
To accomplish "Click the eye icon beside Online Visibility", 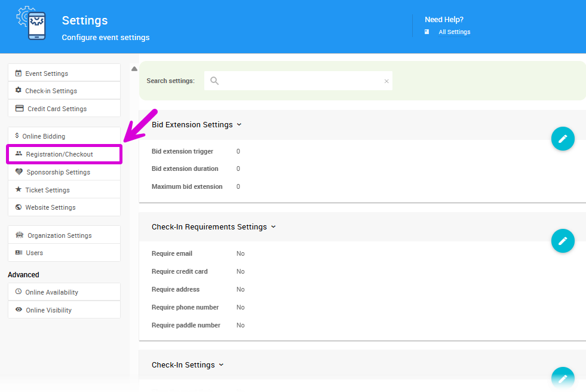I will (x=19, y=310).
